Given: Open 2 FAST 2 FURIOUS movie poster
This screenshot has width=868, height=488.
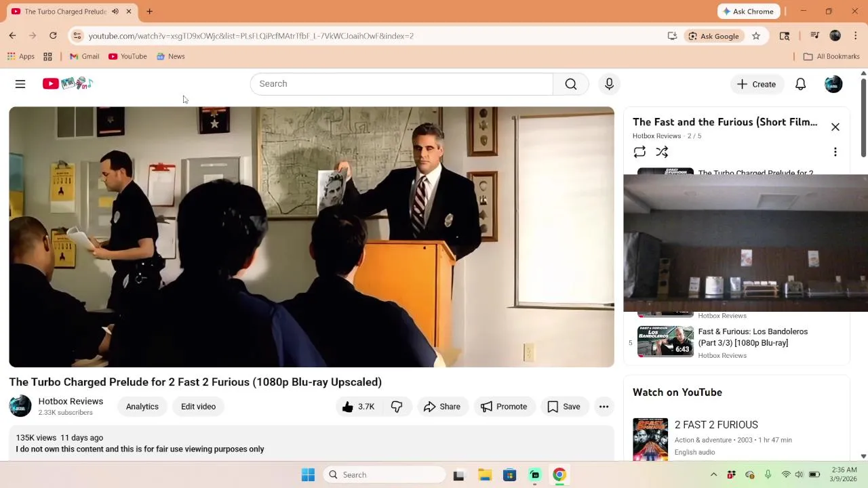Looking at the screenshot, I should pyautogui.click(x=650, y=439).
